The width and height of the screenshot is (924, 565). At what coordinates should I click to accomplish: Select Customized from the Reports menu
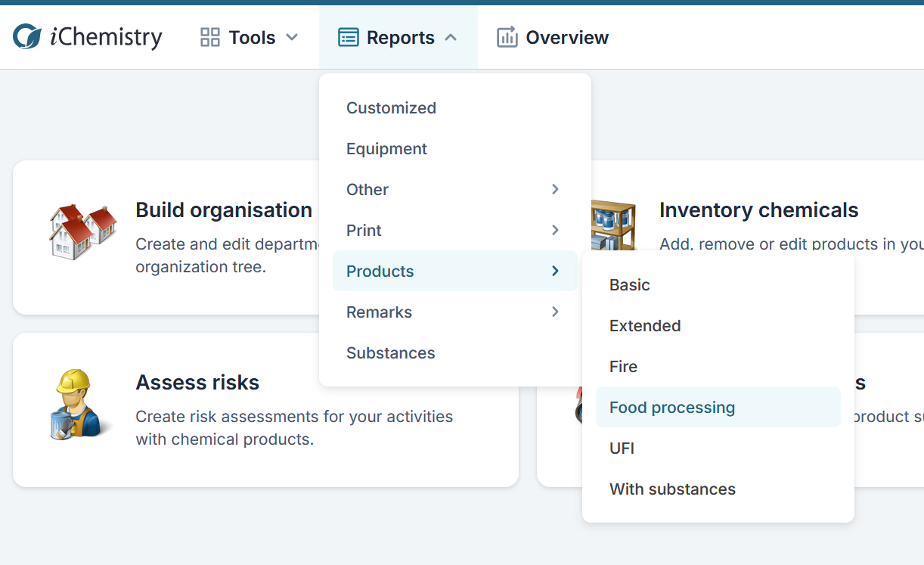[x=391, y=108]
